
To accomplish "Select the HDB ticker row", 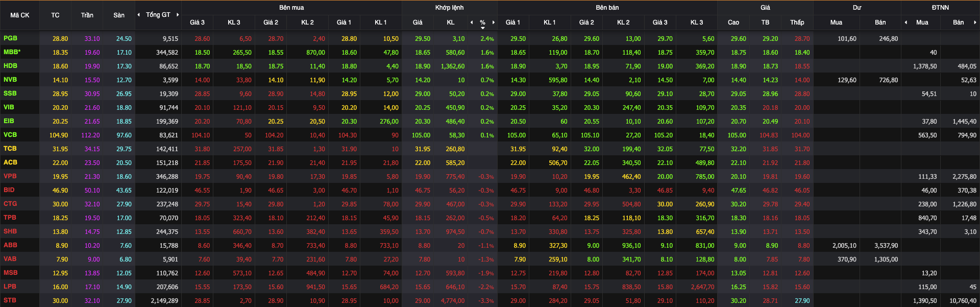I will pyautogui.click(x=10, y=66).
